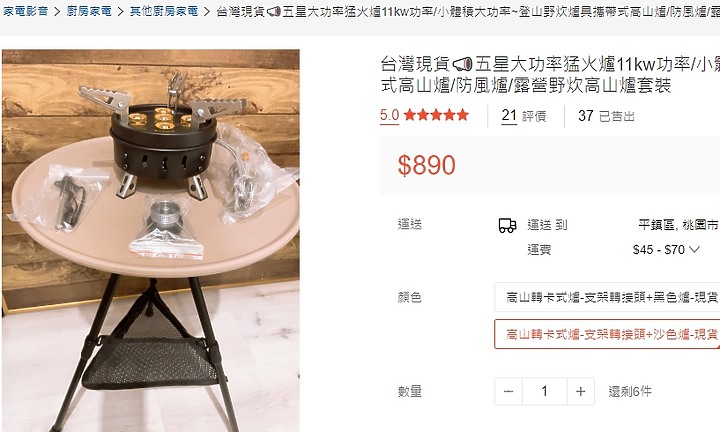Open the 家電影音 breadcrumb category
The image size is (720, 432).
(x=25, y=11)
